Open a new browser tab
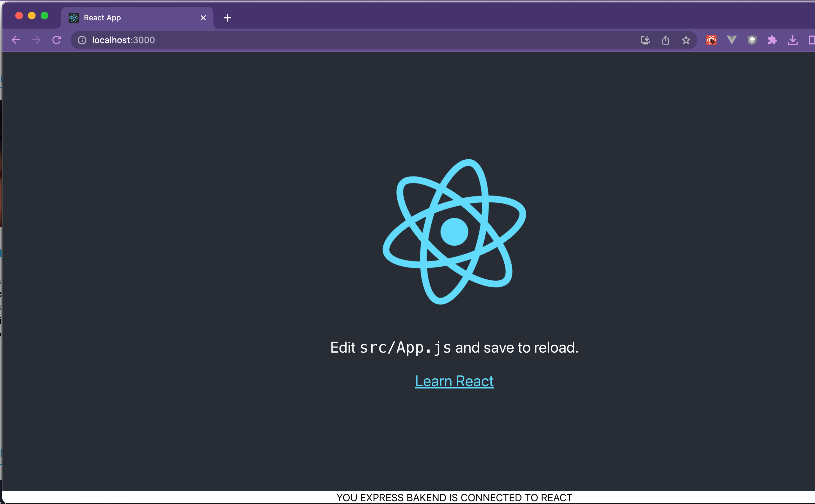Screen dimensions: 815x504 (x=227, y=18)
